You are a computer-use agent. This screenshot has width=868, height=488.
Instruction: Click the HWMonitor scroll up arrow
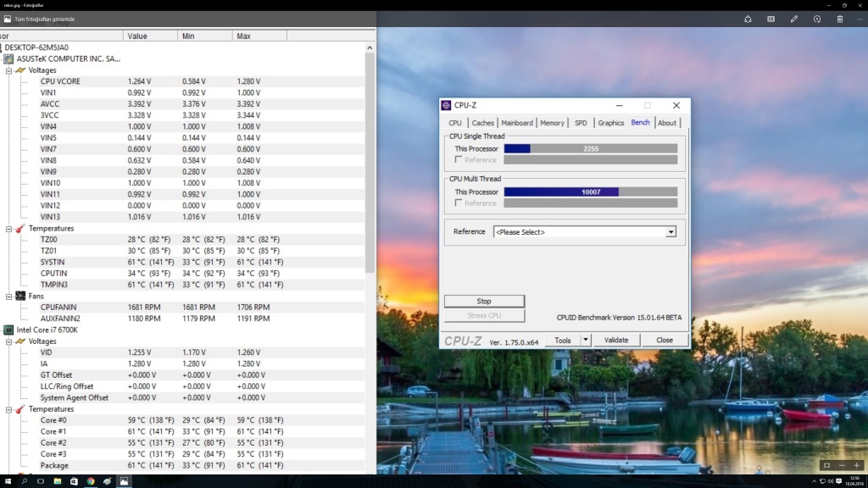pos(370,47)
